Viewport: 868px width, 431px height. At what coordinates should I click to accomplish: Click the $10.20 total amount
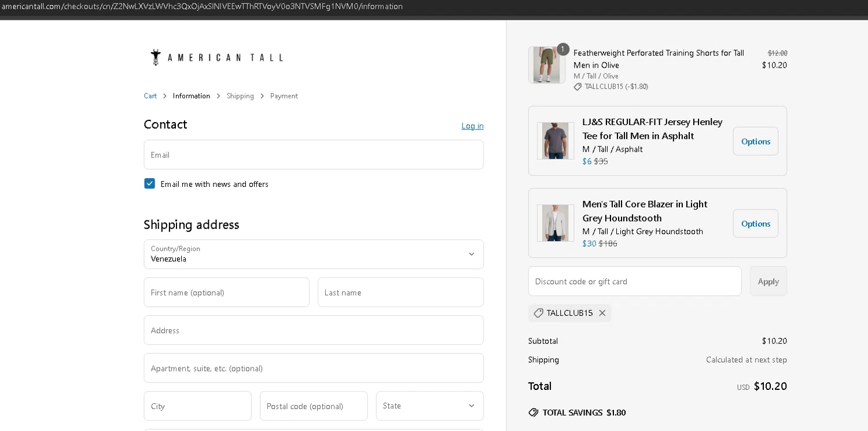point(770,386)
